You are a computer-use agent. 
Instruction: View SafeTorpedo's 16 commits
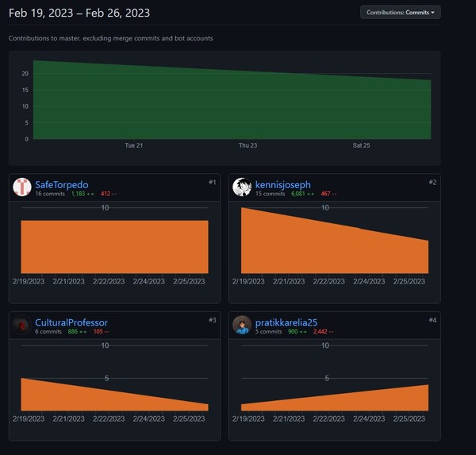point(50,194)
